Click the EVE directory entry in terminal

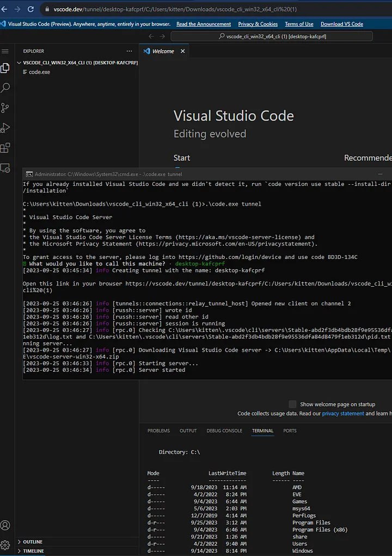[297, 494]
